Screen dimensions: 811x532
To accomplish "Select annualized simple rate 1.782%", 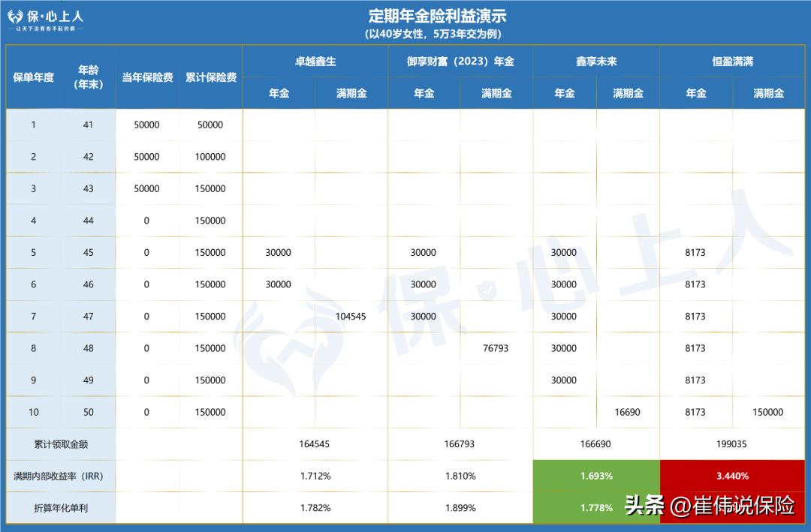I will [x=315, y=509].
